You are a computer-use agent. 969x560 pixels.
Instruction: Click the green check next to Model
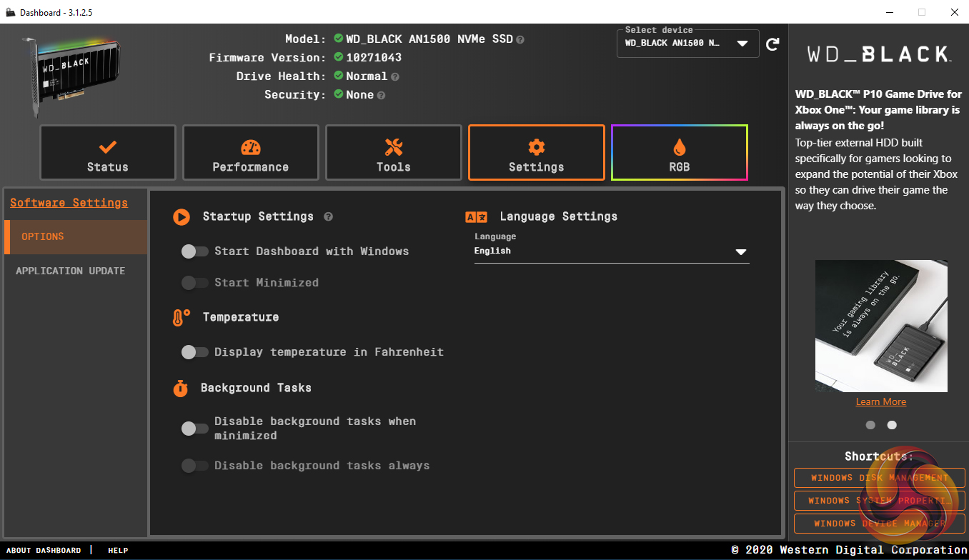339,39
